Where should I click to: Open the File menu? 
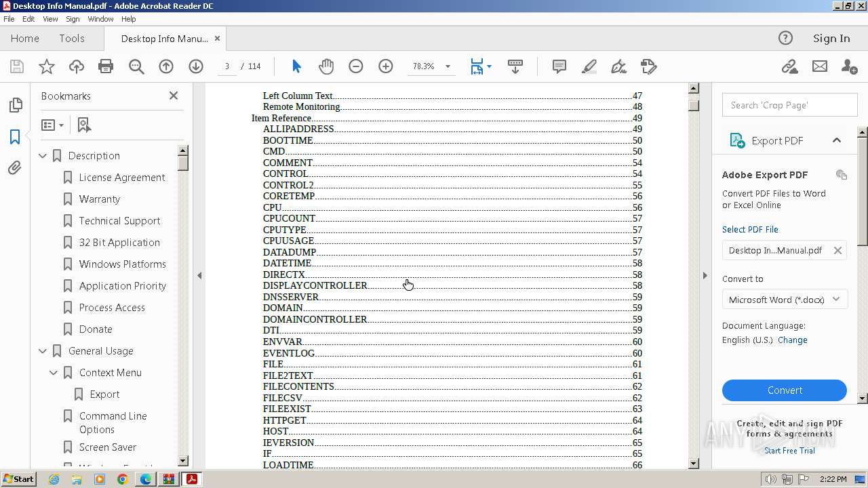coord(9,19)
